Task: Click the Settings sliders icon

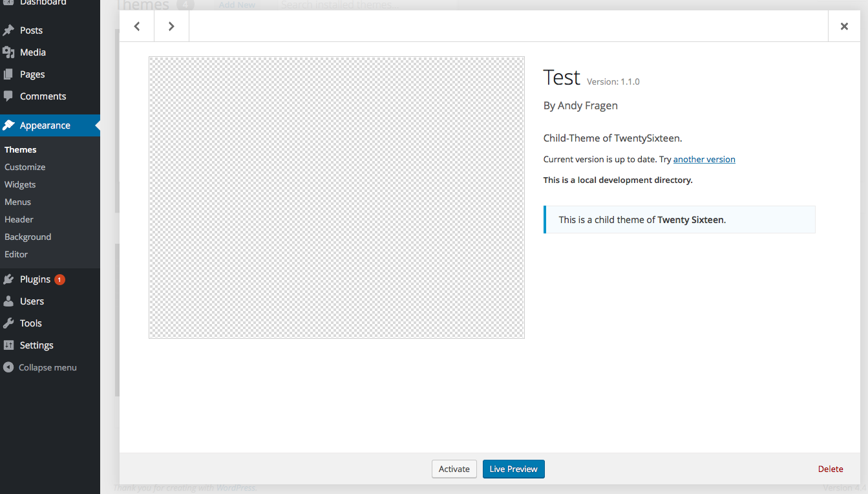Action: (x=8, y=345)
